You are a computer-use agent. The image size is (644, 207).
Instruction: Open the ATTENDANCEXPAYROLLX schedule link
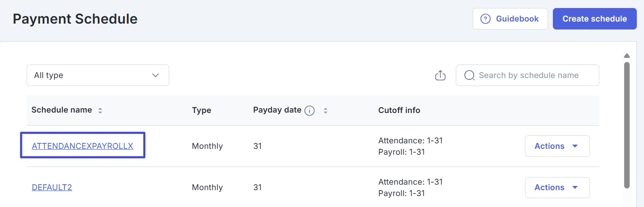click(x=82, y=146)
